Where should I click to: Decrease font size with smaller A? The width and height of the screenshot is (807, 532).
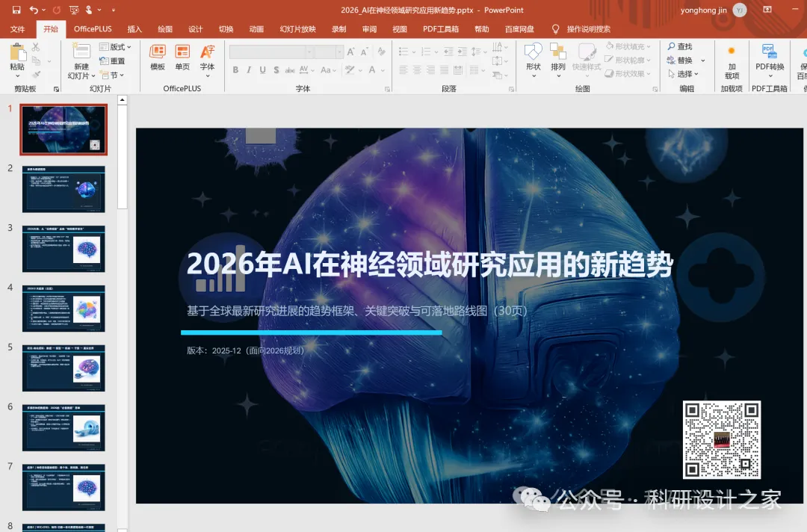364,52
